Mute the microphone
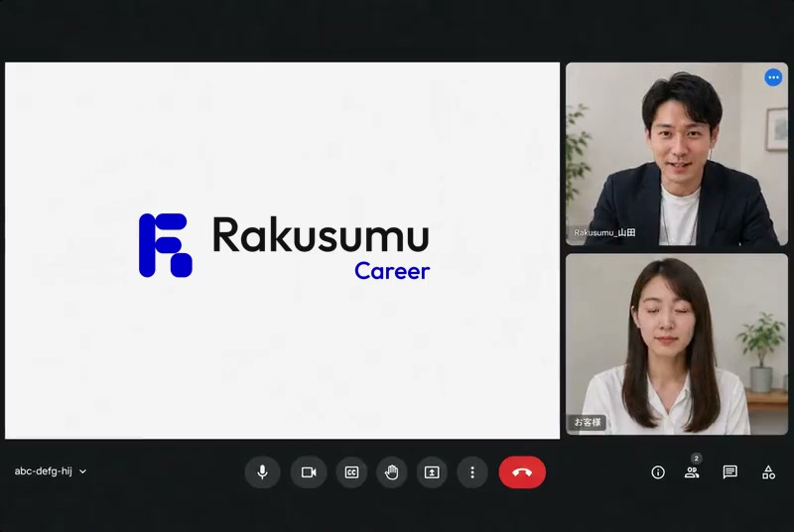 (x=262, y=472)
